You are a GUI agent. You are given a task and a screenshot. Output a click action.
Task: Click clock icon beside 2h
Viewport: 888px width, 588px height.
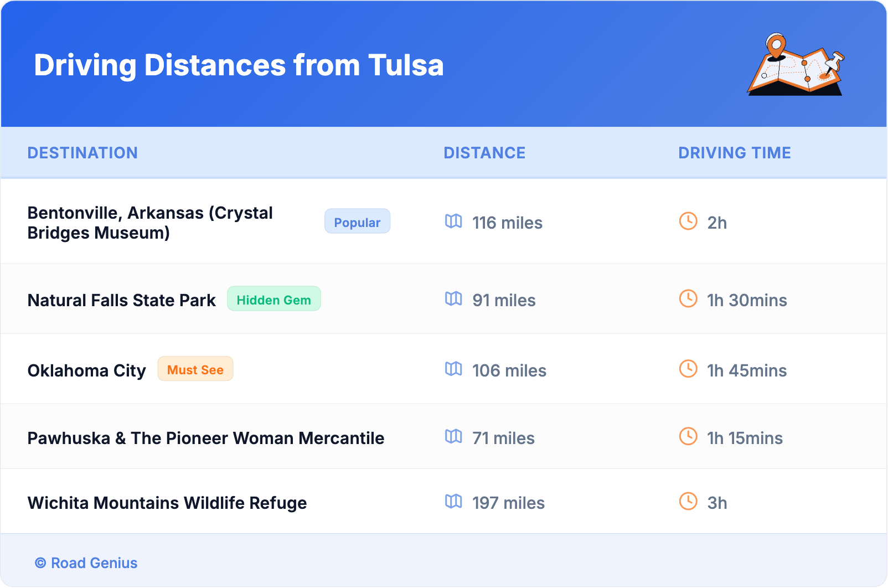click(688, 221)
